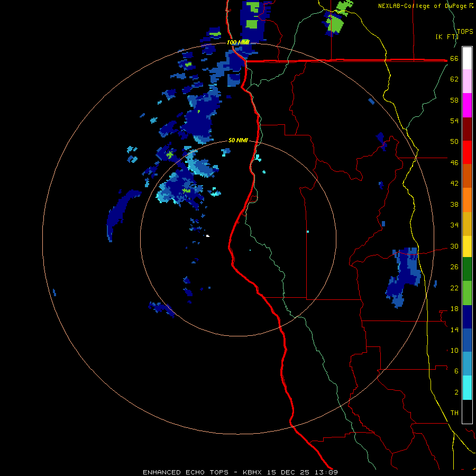Click the legend value "66"
The width and height of the screenshot is (476, 476).
click(454, 58)
